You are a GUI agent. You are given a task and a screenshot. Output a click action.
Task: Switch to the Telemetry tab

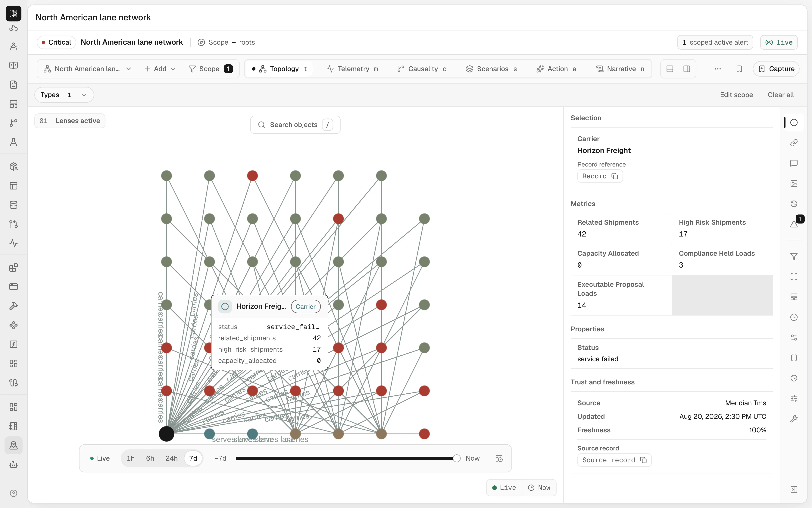pyautogui.click(x=353, y=69)
